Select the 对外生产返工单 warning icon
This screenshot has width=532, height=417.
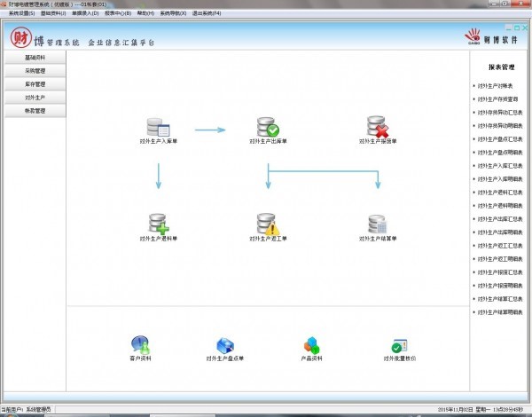point(268,224)
